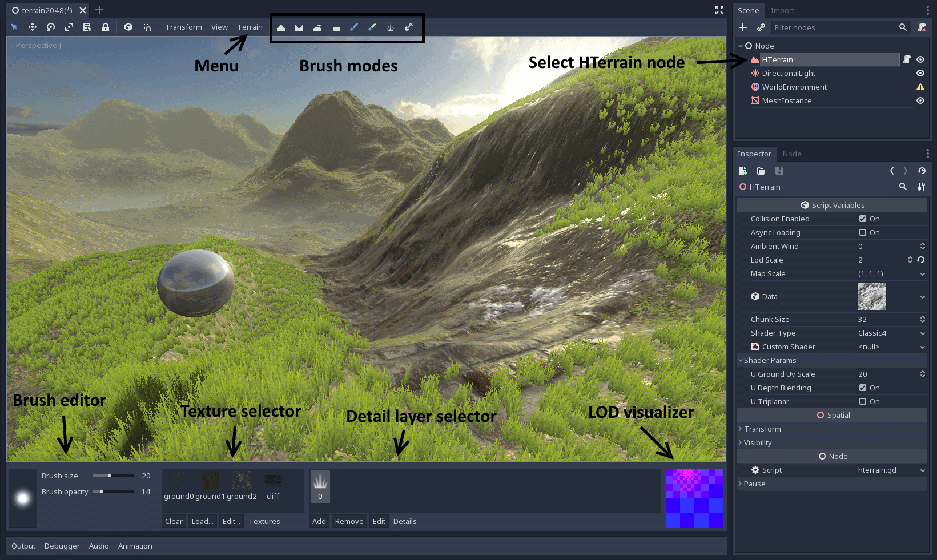937x560 pixels.
Task: Select the Raise terrain brush mode
Action: [281, 27]
